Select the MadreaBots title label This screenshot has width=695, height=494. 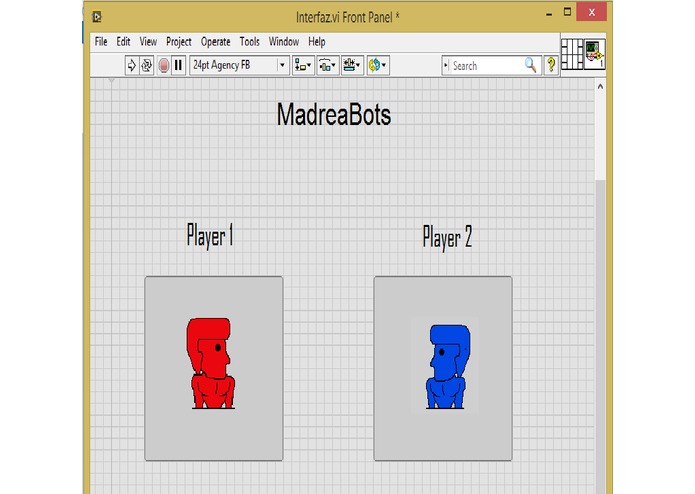pyautogui.click(x=334, y=115)
